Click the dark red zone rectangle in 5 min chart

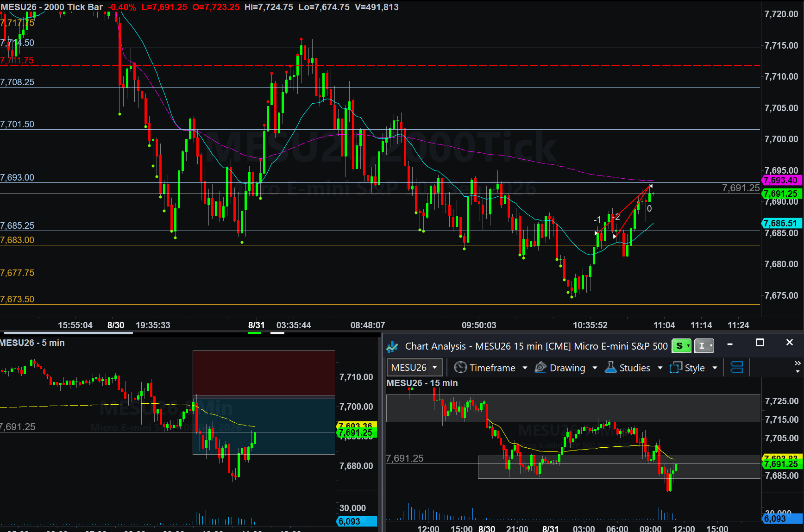(264, 373)
